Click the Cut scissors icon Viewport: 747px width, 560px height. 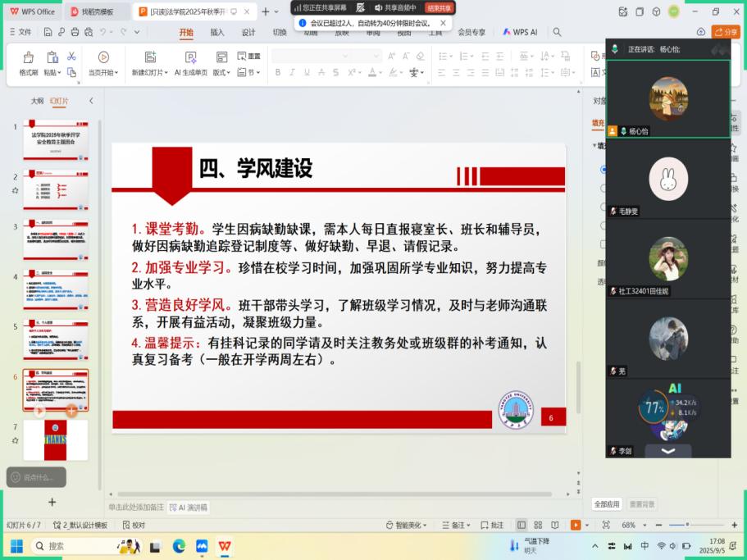[71, 57]
